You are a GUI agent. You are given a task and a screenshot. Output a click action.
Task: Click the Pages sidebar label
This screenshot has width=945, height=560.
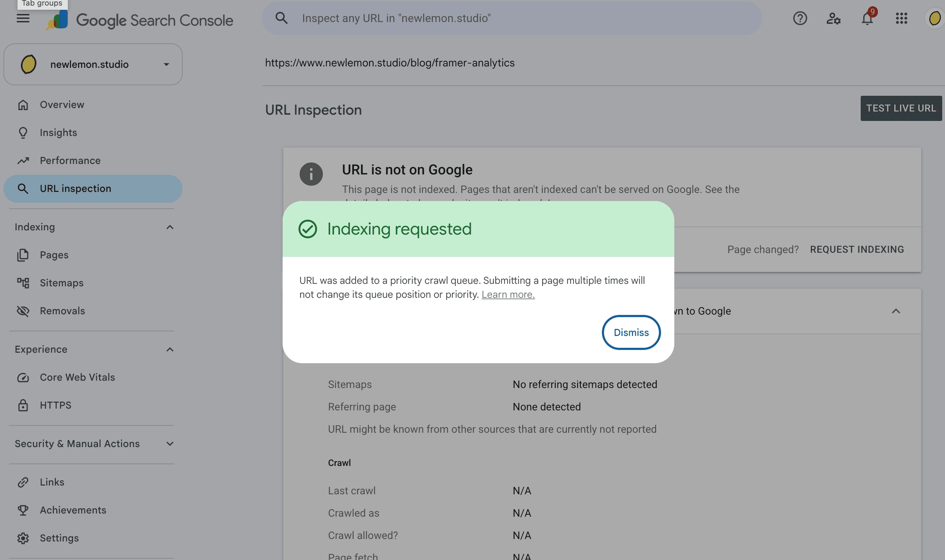[54, 255]
